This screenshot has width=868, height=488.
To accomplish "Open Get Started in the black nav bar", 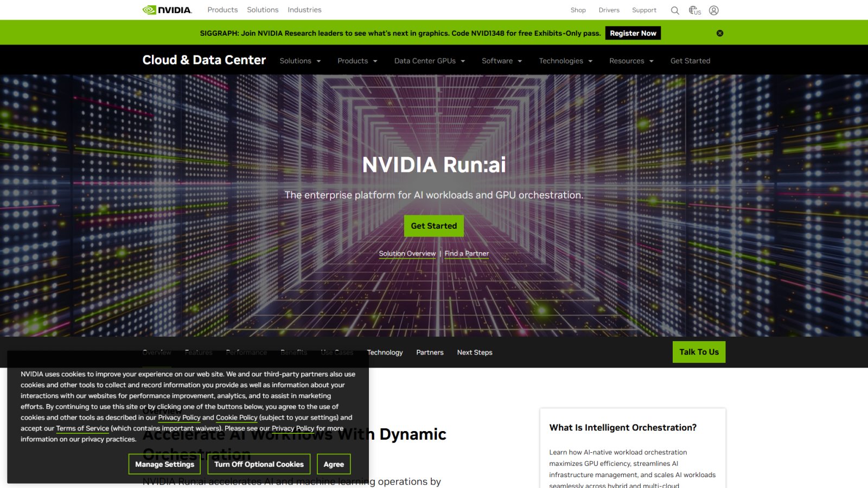I will pyautogui.click(x=690, y=61).
